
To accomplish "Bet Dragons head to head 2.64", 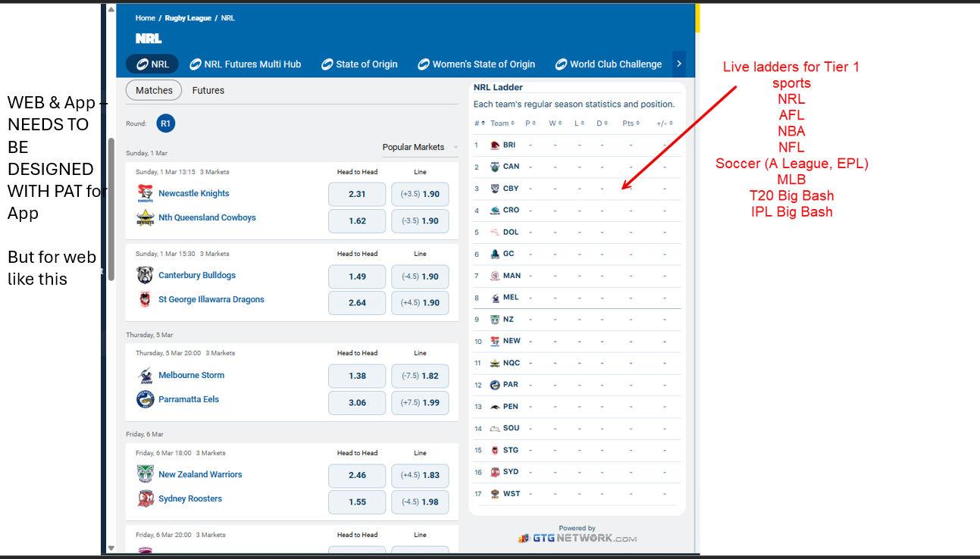I will (357, 303).
